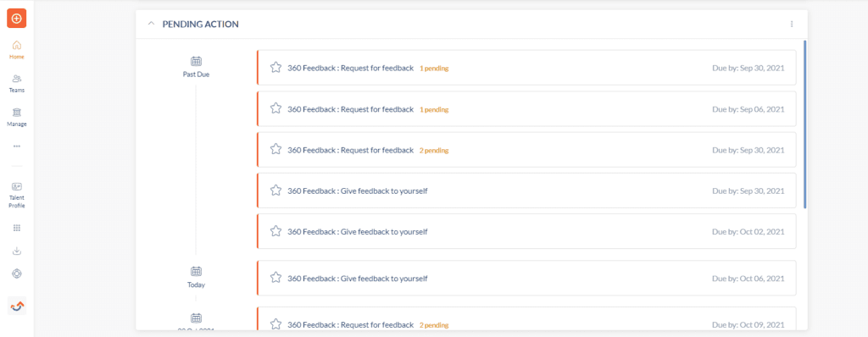
Task: Open Request for feedback, 2 pending, Sep 30
Action: 526,150
